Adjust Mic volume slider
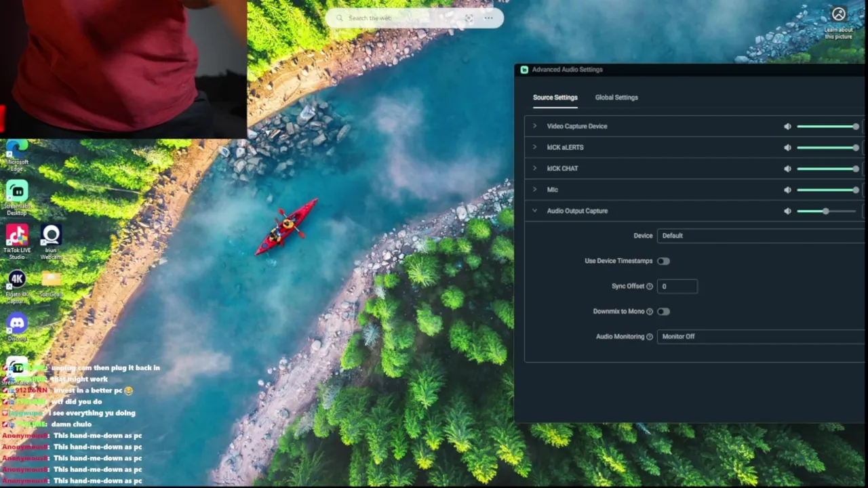 (x=828, y=190)
